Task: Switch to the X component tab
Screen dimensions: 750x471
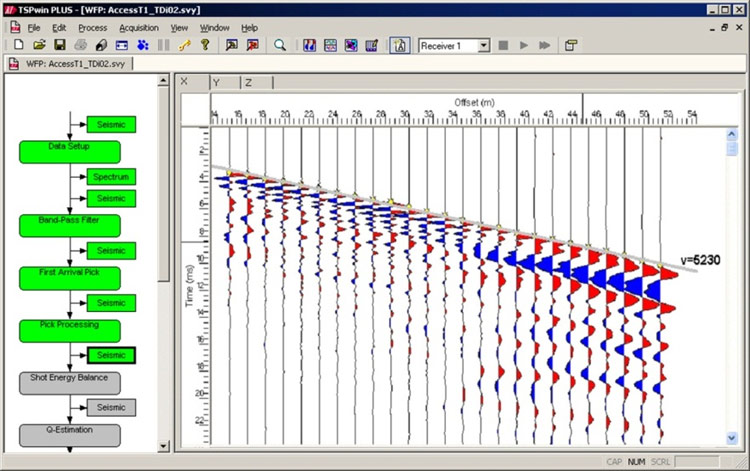Action: click(193, 82)
